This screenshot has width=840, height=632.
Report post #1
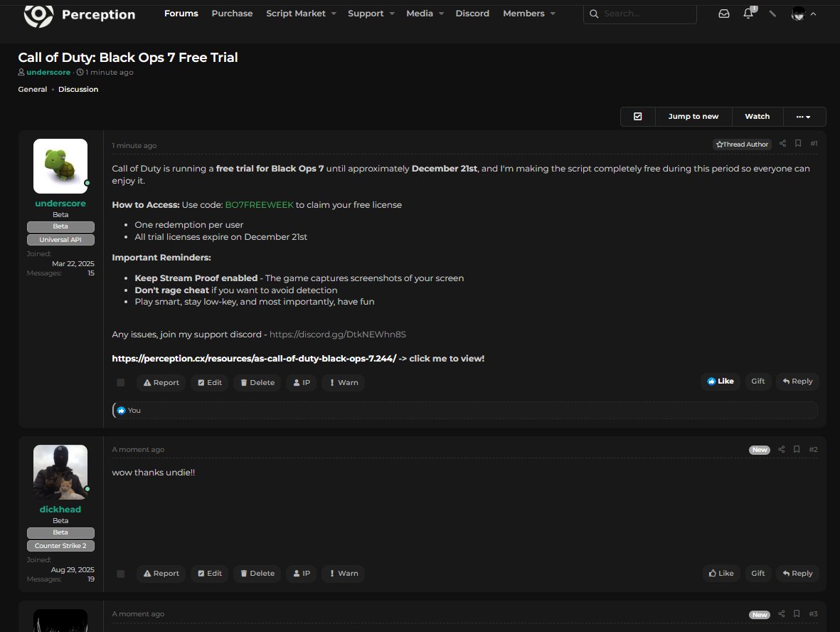coord(161,382)
